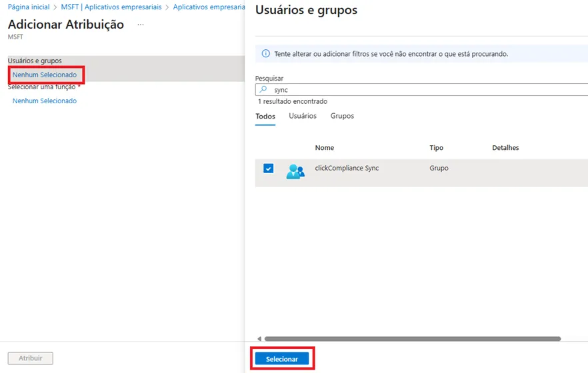Click the Grupo type cell
This screenshot has width=588, height=373.
click(439, 168)
